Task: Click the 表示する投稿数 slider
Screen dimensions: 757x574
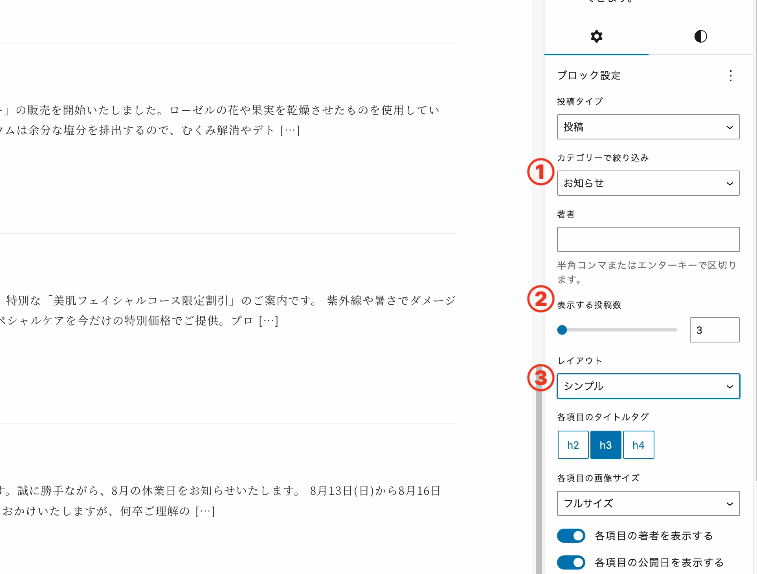Action: point(617,330)
